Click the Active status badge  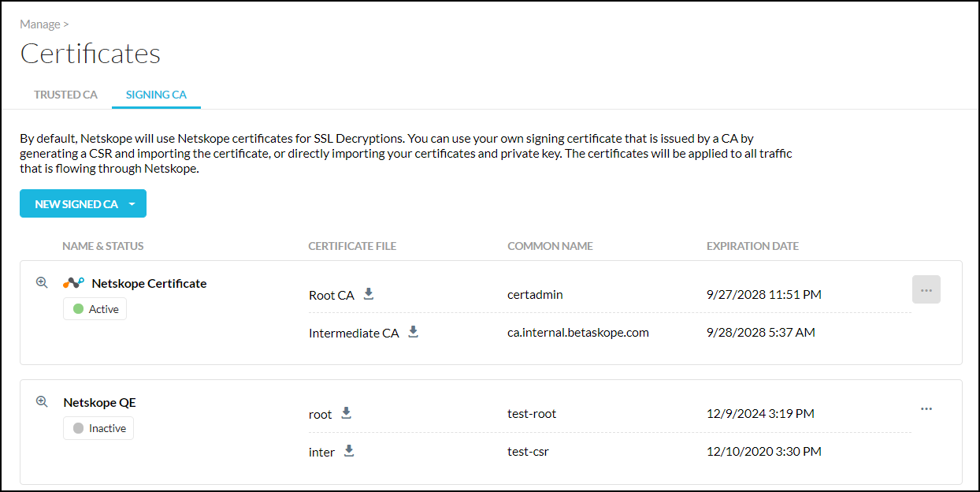(x=95, y=309)
